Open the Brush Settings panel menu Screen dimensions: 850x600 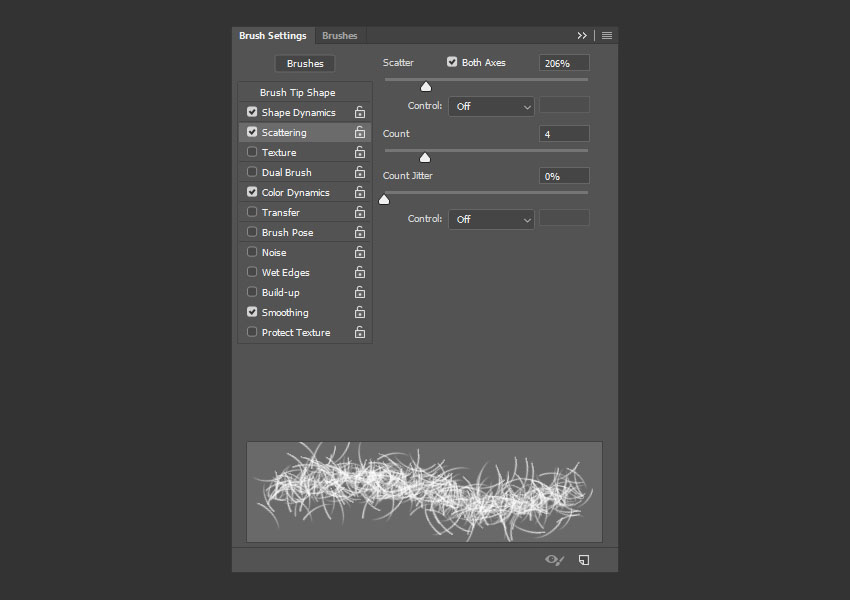click(x=607, y=36)
